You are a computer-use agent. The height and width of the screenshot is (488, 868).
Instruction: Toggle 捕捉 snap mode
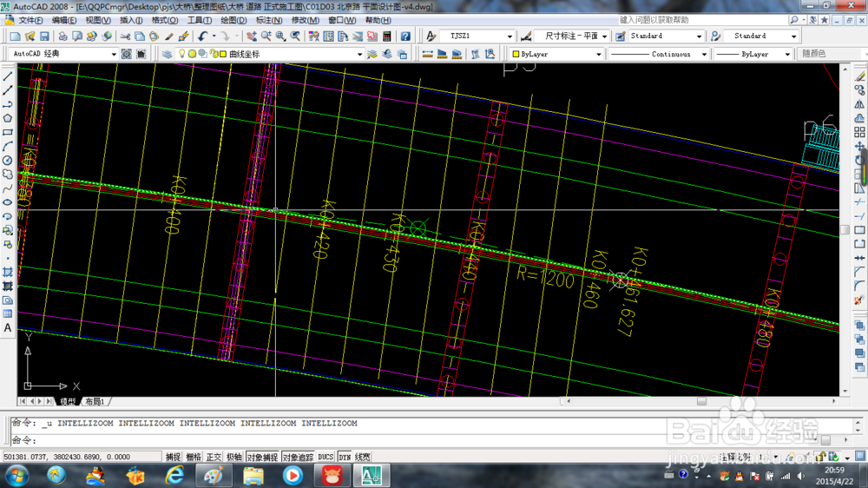tap(173, 457)
